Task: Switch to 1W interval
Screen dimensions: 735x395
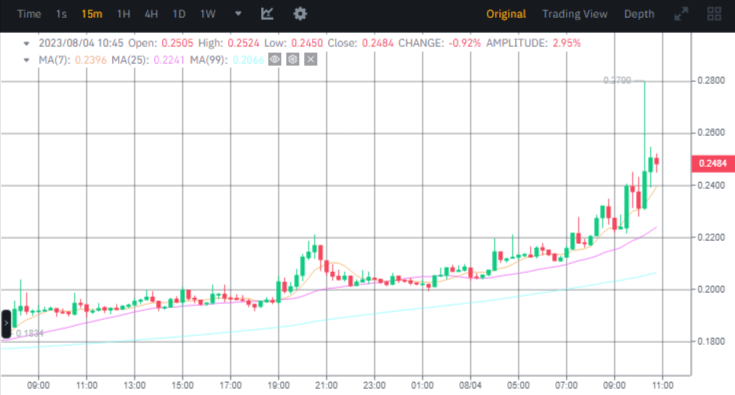Action: pyautogui.click(x=208, y=14)
